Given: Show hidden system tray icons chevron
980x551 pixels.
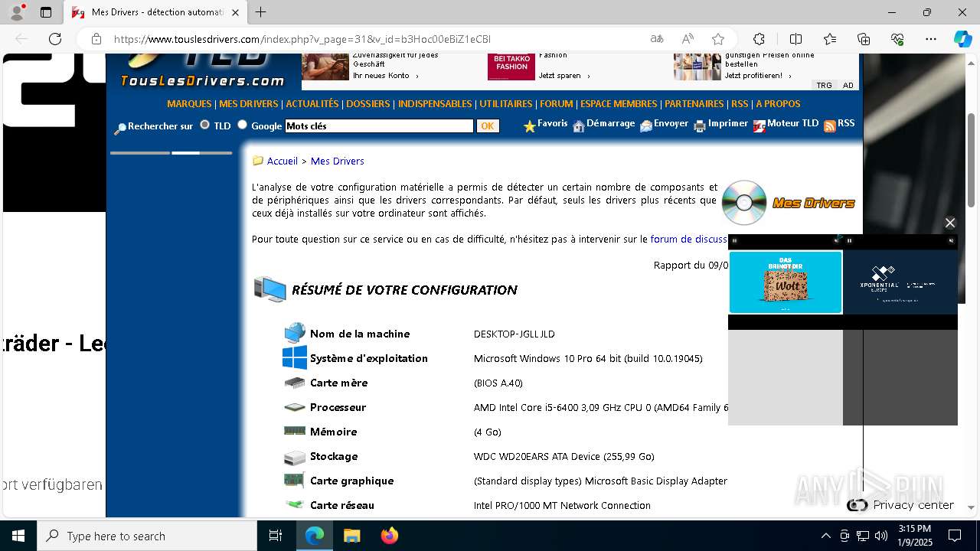Looking at the screenshot, I should click(825, 536).
